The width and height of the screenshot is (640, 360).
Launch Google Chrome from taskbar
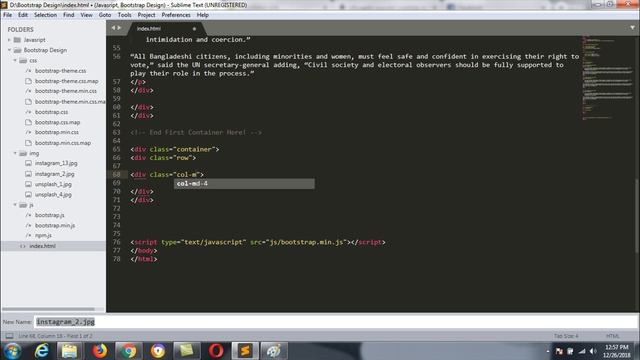(x=129, y=351)
